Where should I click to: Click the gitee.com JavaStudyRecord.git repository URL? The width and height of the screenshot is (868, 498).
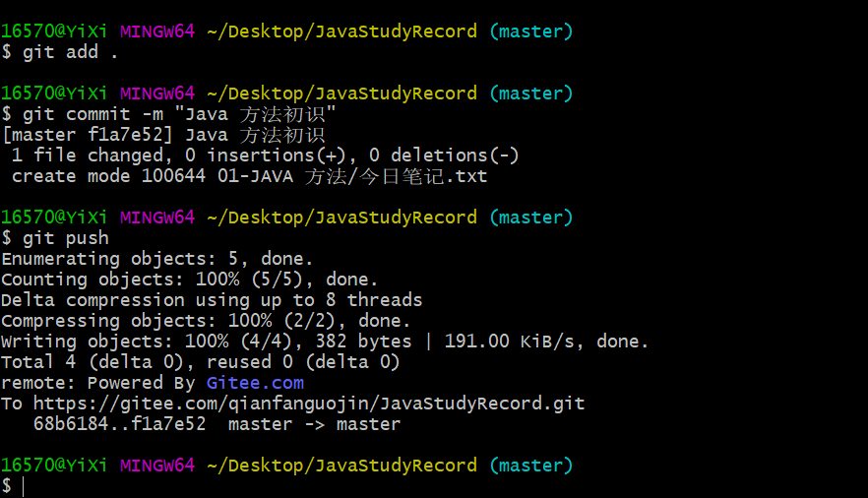pos(309,404)
